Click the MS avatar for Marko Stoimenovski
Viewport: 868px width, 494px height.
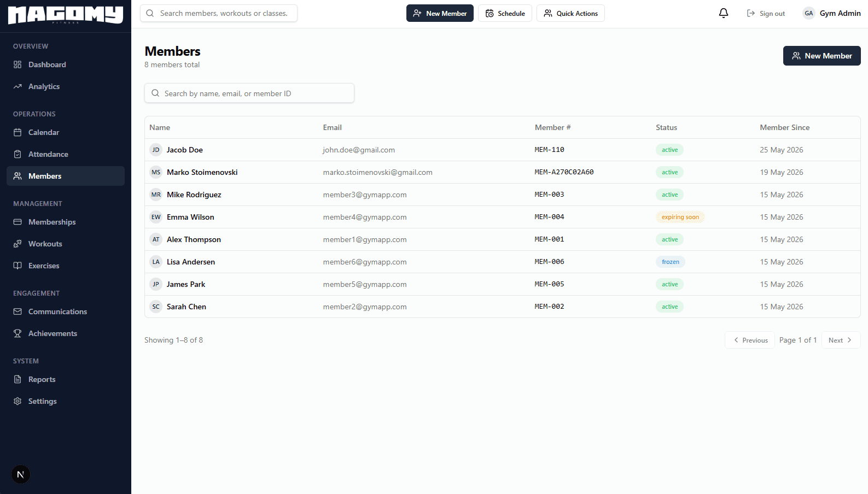156,172
